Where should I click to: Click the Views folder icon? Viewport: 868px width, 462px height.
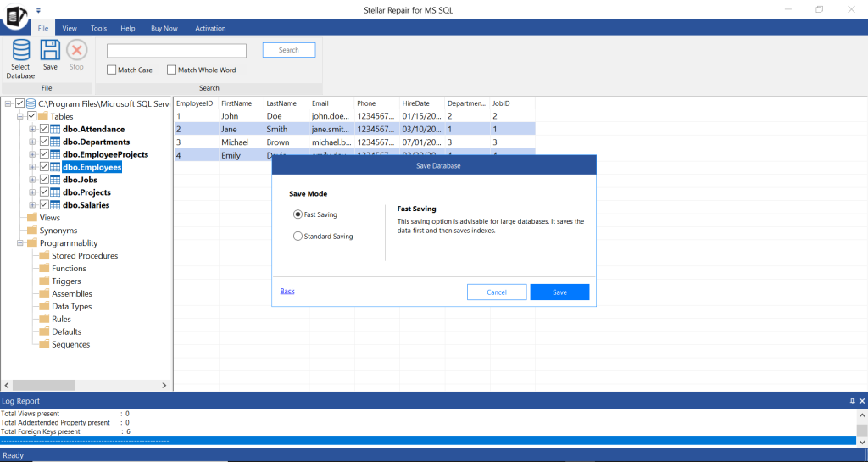(x=32, y=218)
